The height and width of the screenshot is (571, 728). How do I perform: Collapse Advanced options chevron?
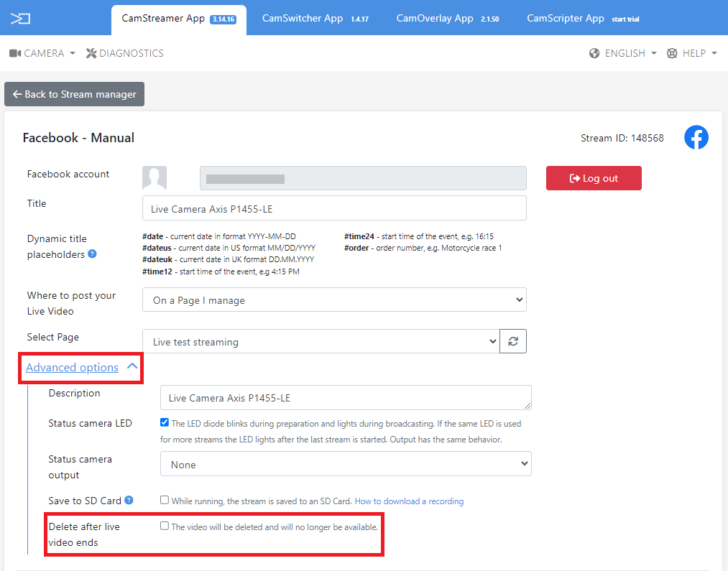click(132, 366)
